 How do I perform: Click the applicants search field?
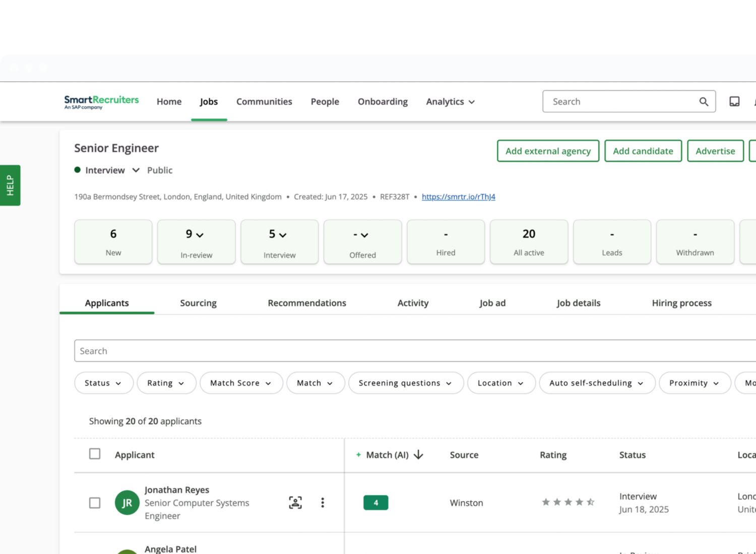(403, 351)
